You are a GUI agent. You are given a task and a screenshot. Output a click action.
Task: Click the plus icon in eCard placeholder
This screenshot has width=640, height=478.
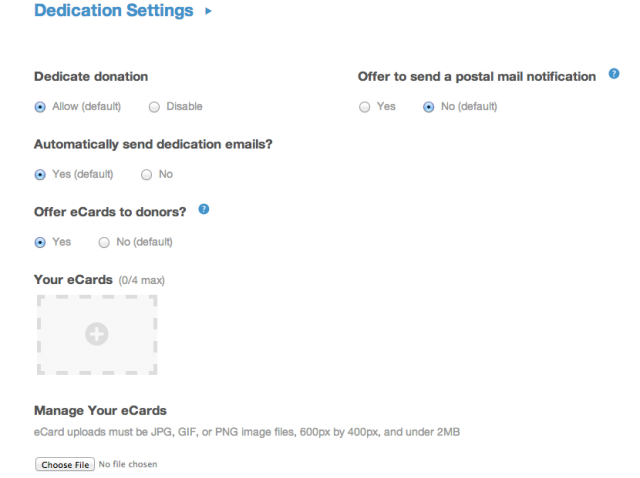(x=97, y=334)
